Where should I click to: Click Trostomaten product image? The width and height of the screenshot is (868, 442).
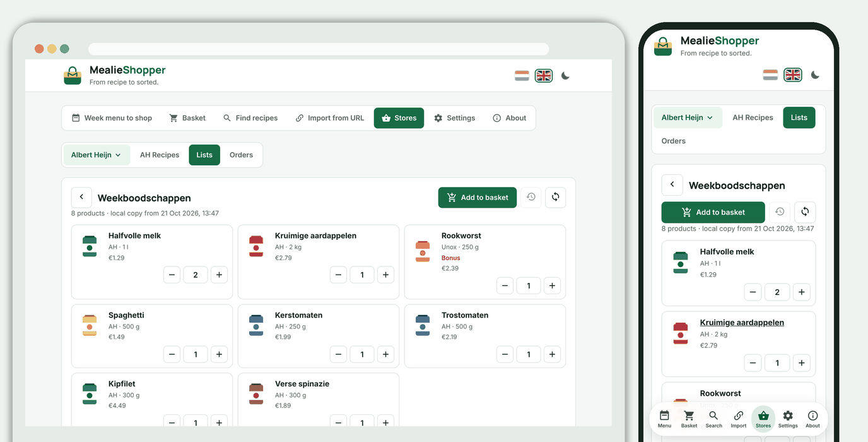coord(423,326)
